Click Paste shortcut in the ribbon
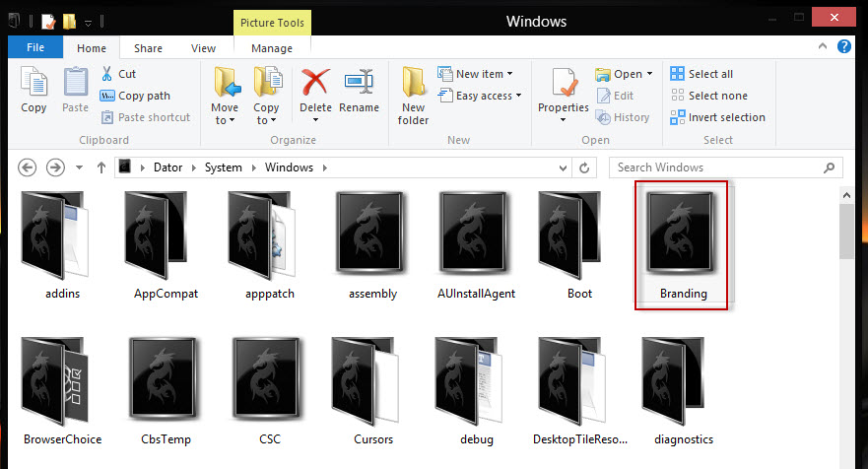This screenshot has height=469, width=868. (146, 117)
